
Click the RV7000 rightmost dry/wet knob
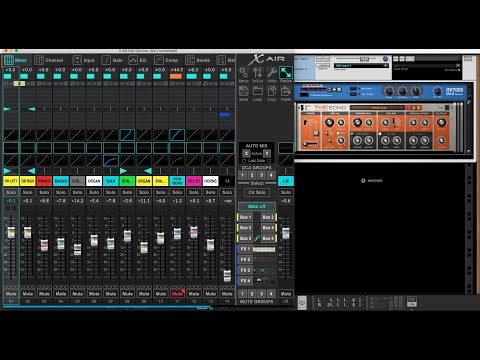[437, 91]
